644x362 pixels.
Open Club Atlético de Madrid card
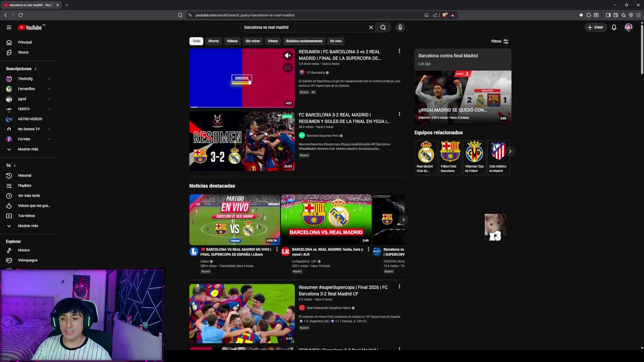coord(498,157)
